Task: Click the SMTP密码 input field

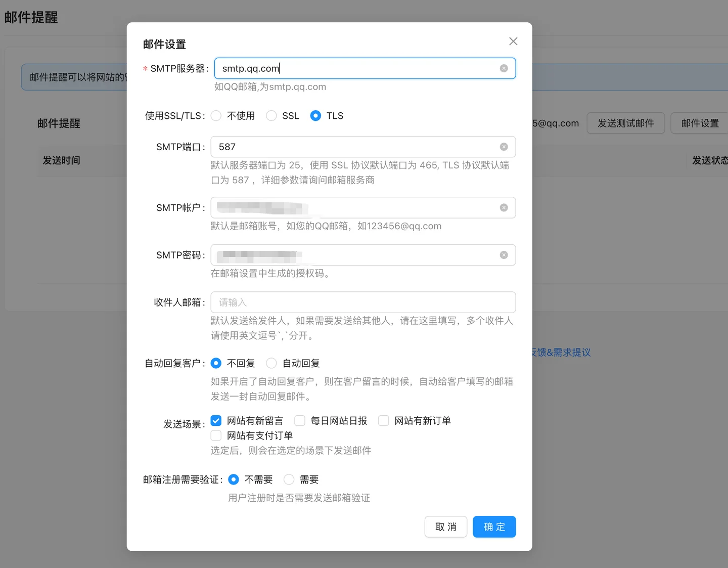Action: coord(363,255)
